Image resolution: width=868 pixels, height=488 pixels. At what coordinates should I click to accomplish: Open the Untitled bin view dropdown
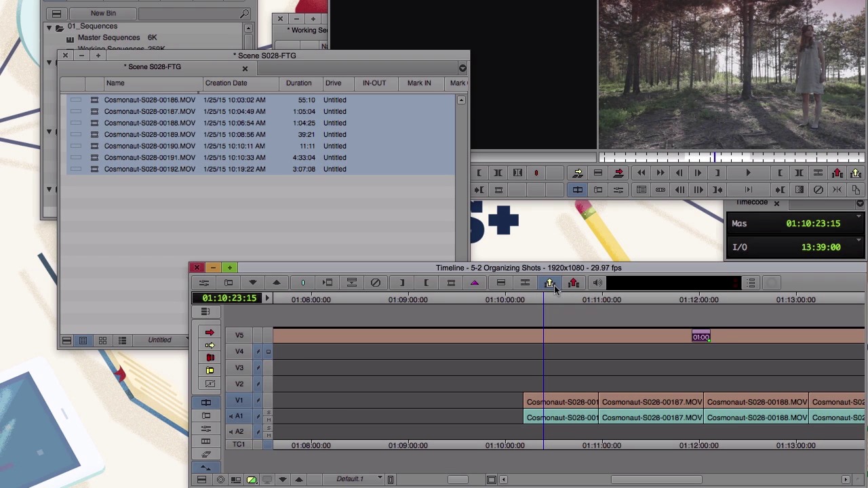[x=160, y=340]
